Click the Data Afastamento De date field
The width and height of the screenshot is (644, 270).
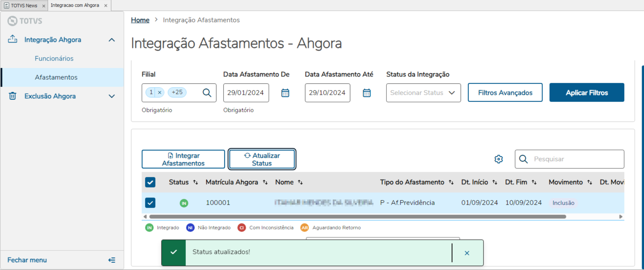pos(246,93)
